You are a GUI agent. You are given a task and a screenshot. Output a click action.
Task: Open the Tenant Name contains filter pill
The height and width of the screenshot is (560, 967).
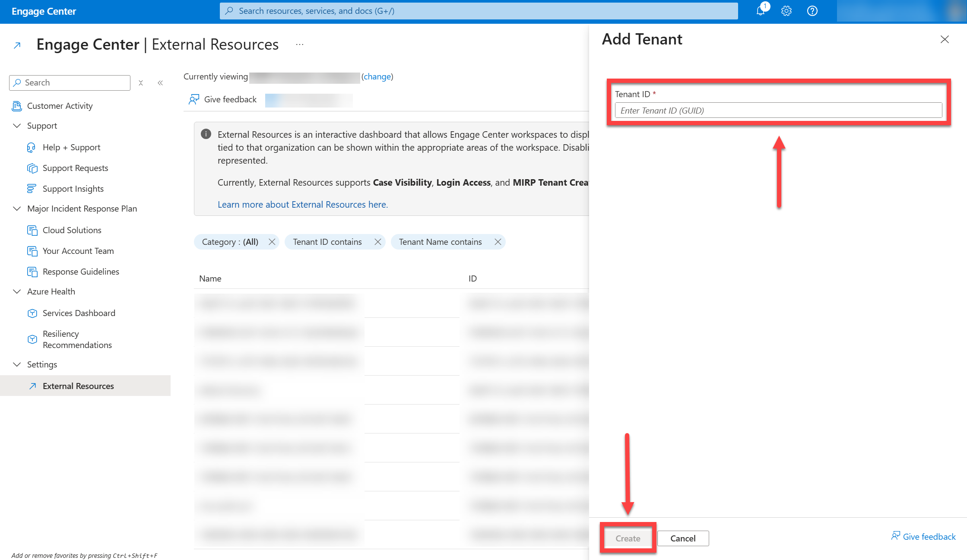coord(440,242)
